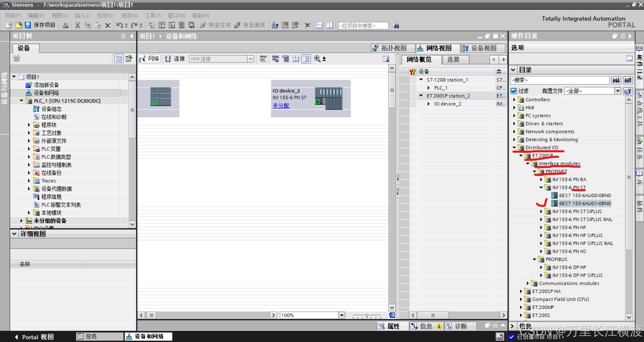644x342 pixels.
Task: Open existing project folder icon
Action: (18, 25)
